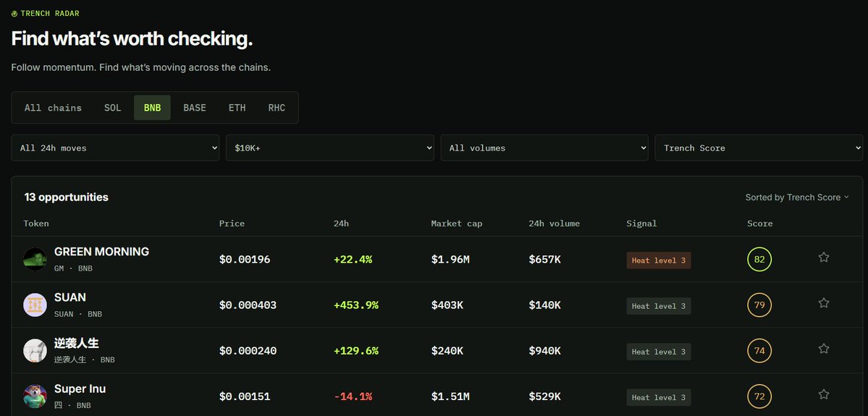Select the All chains tab
Viewport: 868px width, 416px height.
click(53, 108)
